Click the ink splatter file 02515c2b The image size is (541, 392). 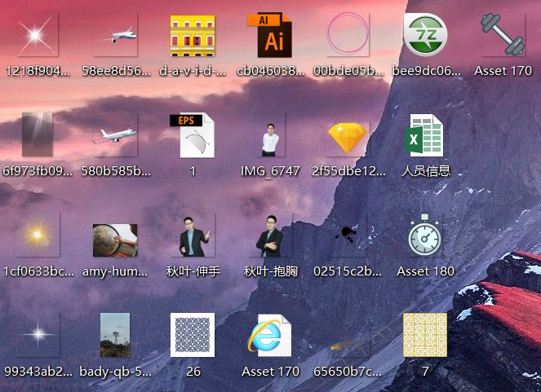point(348,236)
